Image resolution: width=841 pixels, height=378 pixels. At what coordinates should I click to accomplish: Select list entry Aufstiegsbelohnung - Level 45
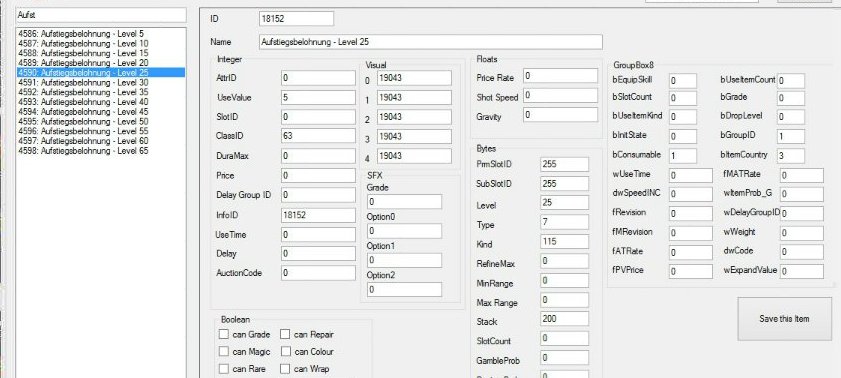tap(101, 112)
